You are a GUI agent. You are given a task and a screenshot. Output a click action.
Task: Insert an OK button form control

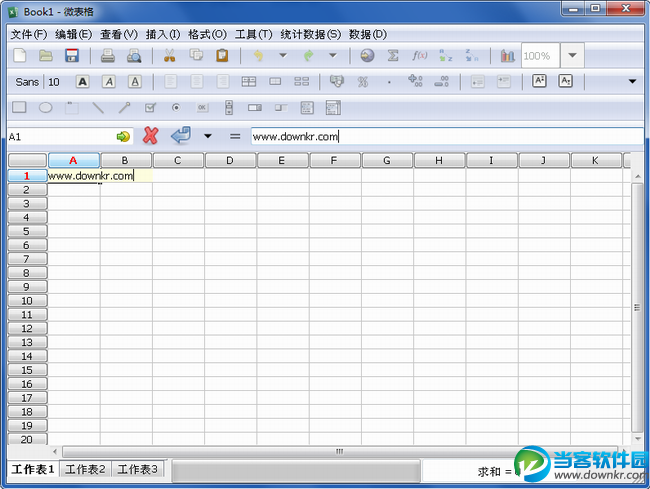(202, 107)
